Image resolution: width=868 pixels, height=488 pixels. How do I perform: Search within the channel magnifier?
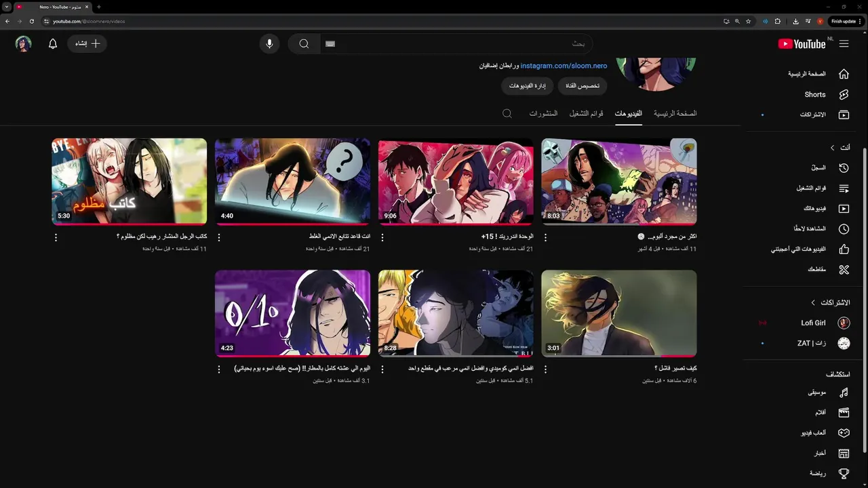pos(507,113)
